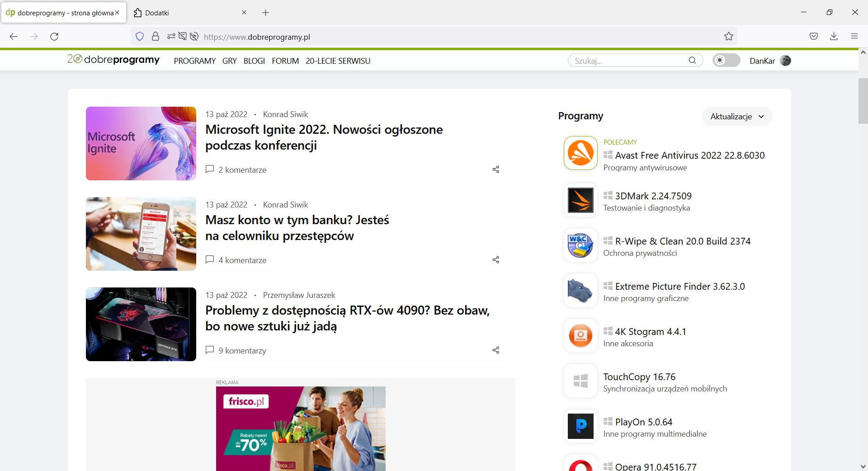Click the blocked permissions icon in address bar
Image resolution: width=868 pixels, height=471 pixels.
click(x=183, y=36)
